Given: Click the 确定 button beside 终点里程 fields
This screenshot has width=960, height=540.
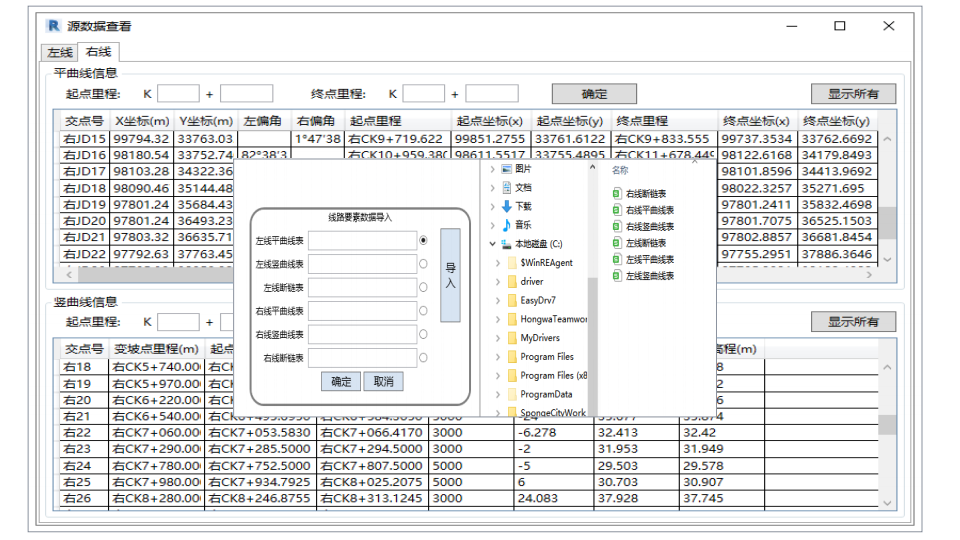Looking at the screenshot, I should pos(594,94).
